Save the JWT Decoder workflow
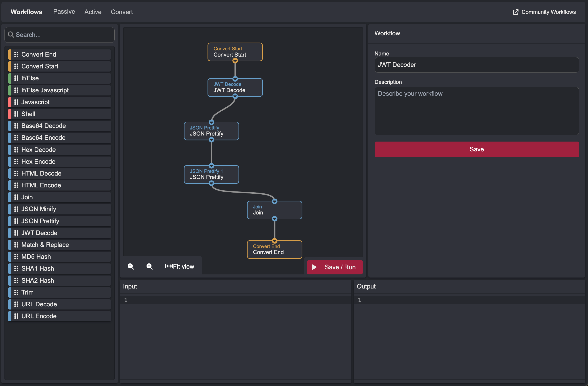Screen dimensions: 588x386 (x=476, y=149)
